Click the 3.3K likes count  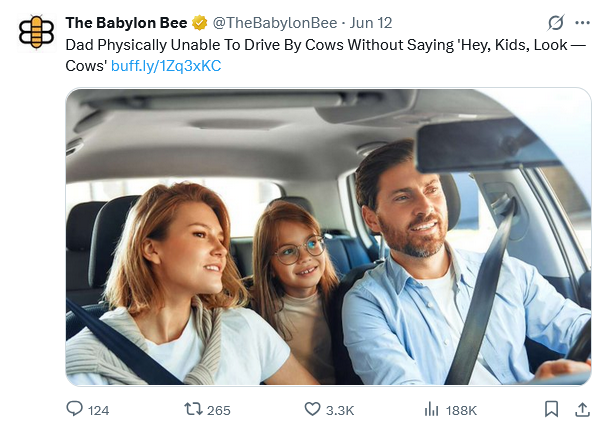(x=340, y=410)
